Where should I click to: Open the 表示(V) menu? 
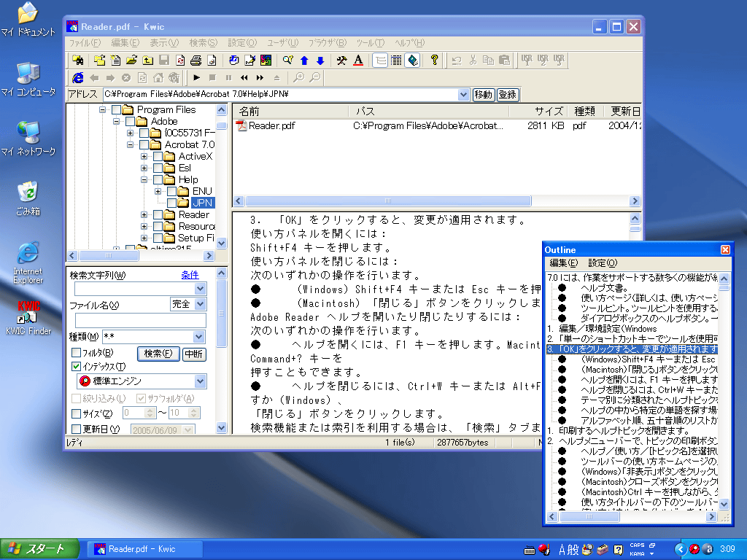(164, 43)
